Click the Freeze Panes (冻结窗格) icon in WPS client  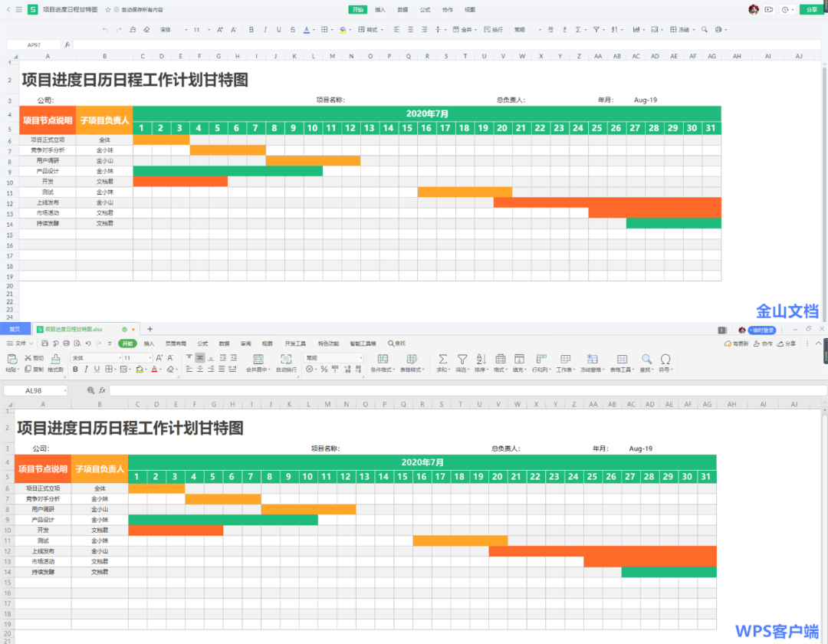click(x=592, y=360)
